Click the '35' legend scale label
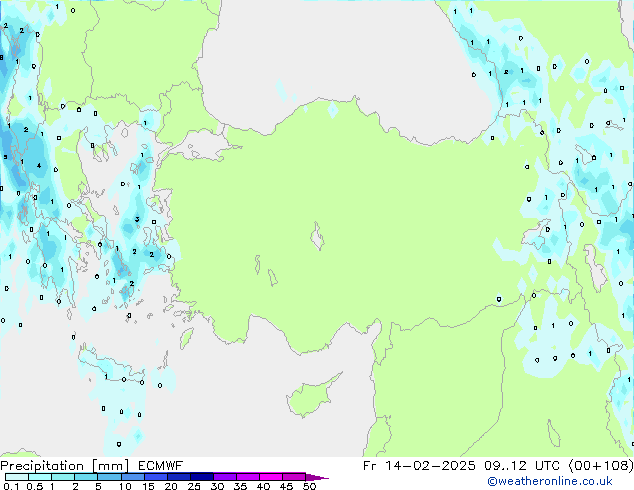Image resolution: width=634 pixels, height=490 pixels. 240,486
